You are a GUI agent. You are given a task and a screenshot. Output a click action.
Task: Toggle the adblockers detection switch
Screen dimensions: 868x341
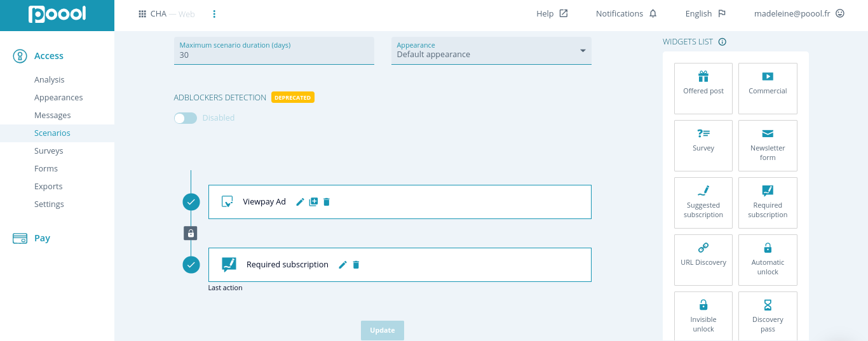[186, 118]
